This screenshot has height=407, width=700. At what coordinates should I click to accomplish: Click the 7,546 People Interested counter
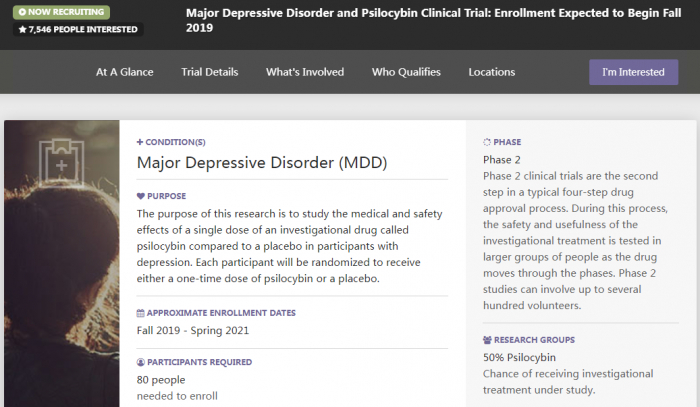click(x=79, y=29)
